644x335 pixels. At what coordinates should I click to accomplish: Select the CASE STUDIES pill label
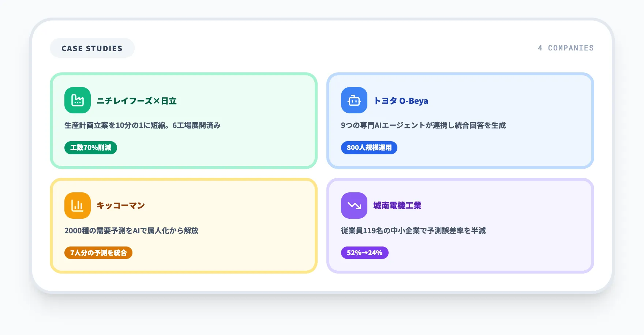coord(92,48)
